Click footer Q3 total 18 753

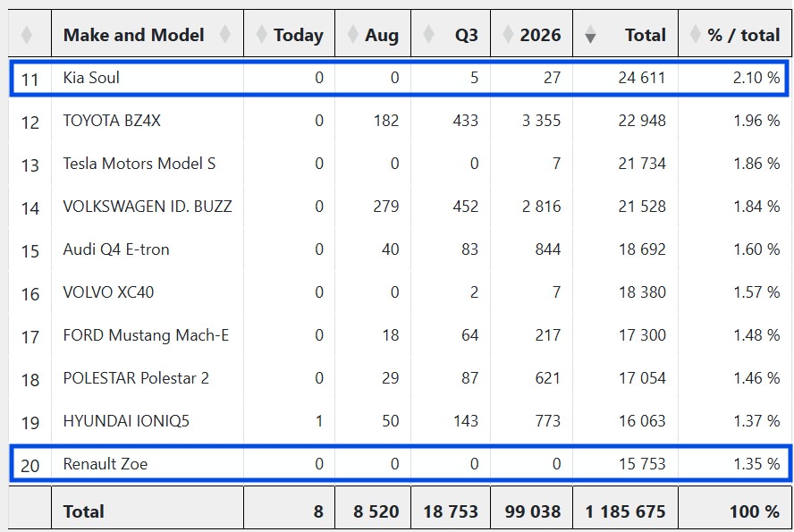coord(451,511)
